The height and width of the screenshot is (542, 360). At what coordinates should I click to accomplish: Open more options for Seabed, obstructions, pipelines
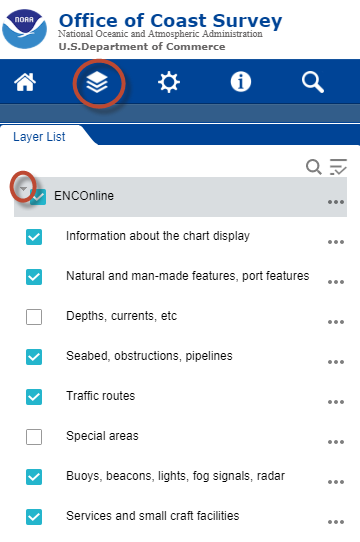pyautogui.click(x=335, y=362)
